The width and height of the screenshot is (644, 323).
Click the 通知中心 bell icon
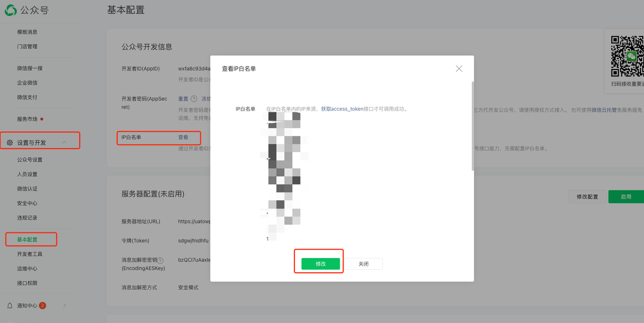tap(10, 305)
